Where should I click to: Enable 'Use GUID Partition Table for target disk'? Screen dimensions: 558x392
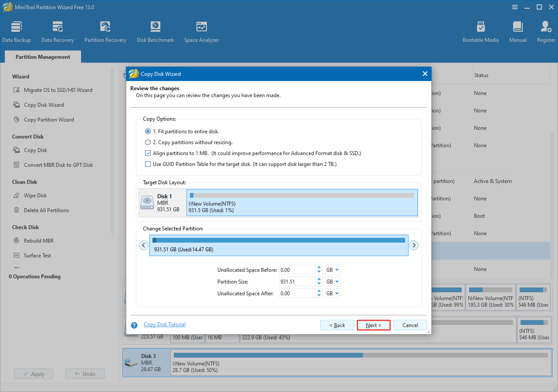click(x=148, y=164)
